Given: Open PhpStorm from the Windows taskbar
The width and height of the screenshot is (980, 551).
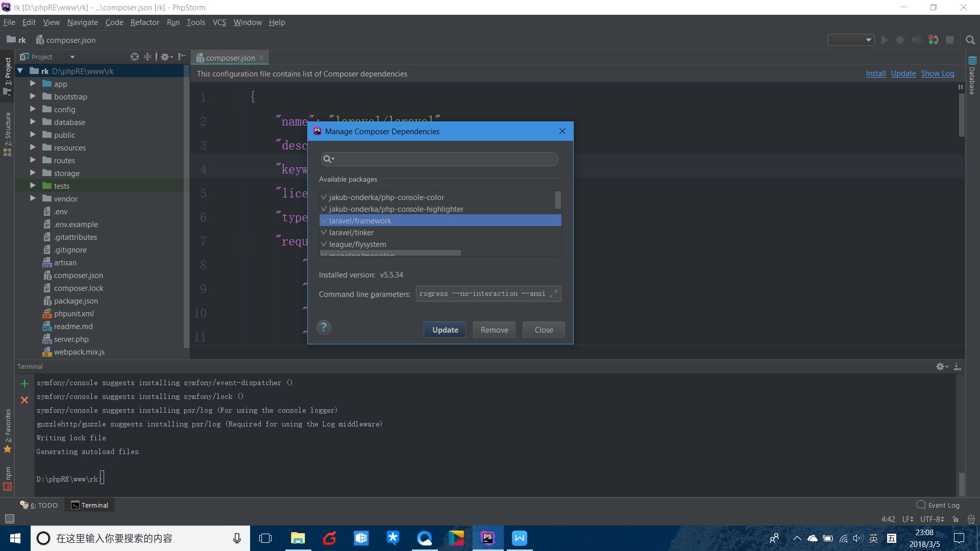Looking at the screenshot, I should [x=488, y=538].
